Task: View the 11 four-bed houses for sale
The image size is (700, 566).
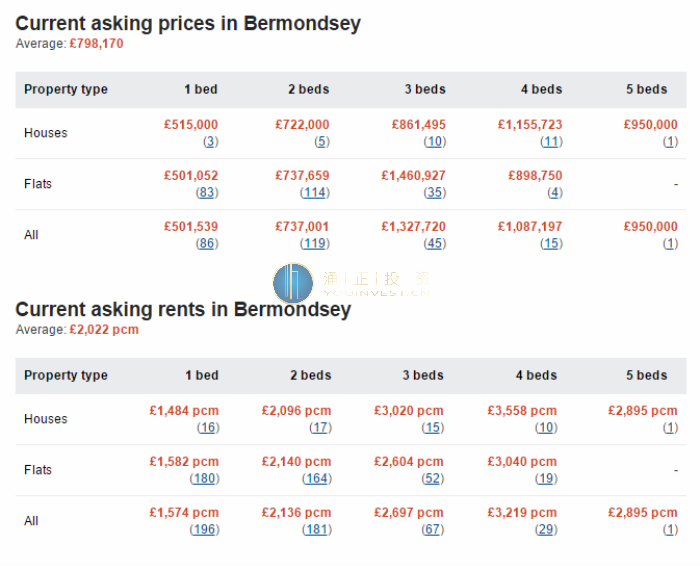Action: click(x=551, y=142)
